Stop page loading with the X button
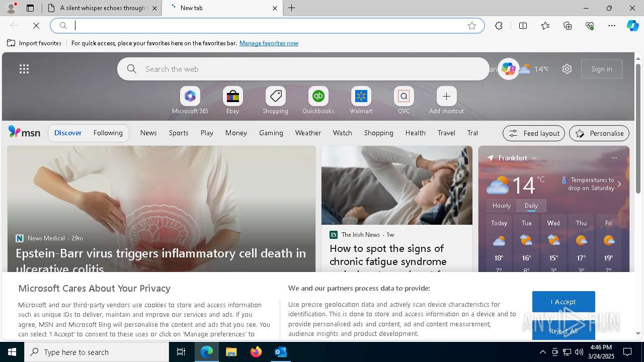This screenshot has width=644, height=362. (x=36, y=26)
